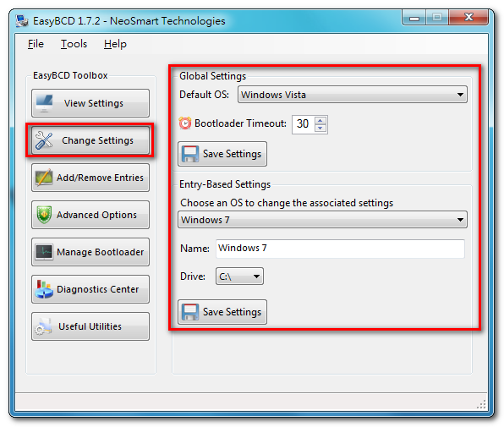
Task: Open the Help menu
Action: tap(115, 44)
